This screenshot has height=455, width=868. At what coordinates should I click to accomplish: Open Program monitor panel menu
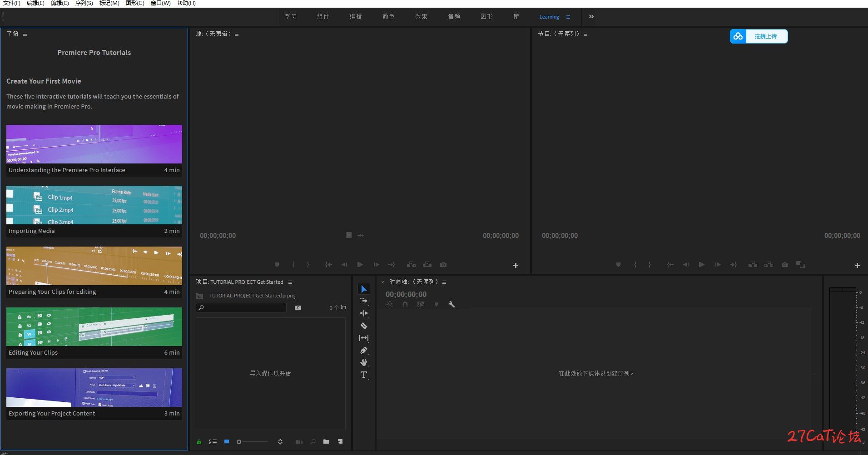(x=585, y=34)
